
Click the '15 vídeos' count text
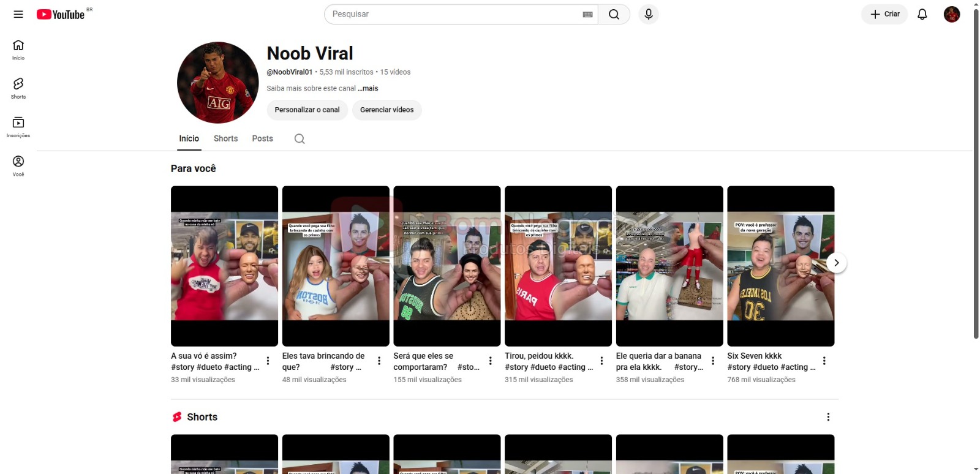[395, 72]
